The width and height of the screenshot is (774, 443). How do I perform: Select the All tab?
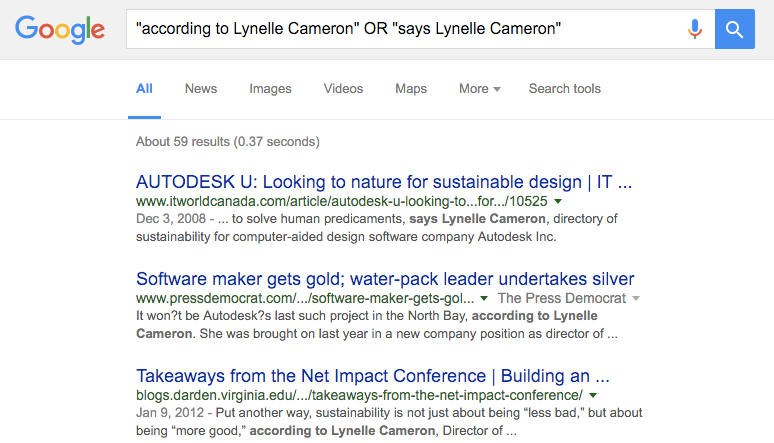pos(144,89)
